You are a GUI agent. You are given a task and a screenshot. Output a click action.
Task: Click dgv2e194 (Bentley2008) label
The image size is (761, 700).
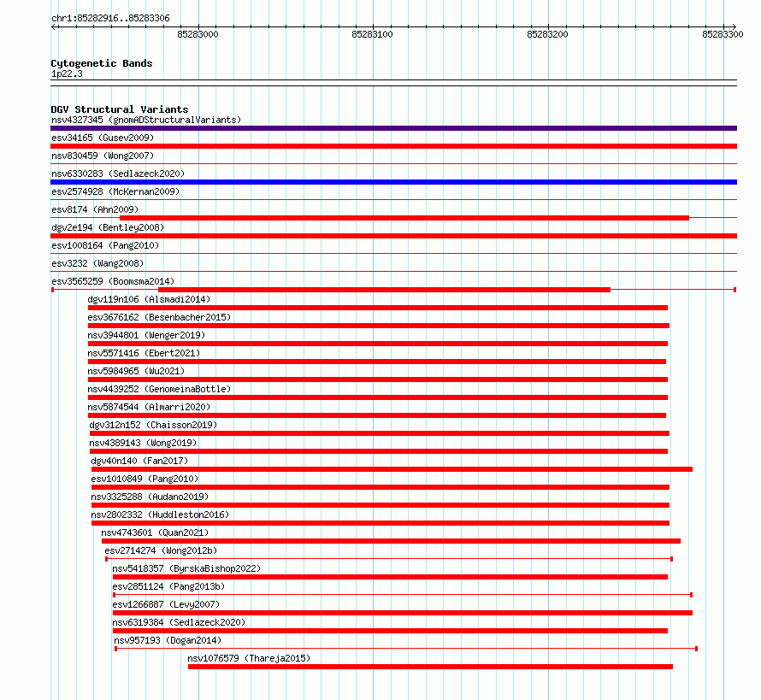[108, 227]
